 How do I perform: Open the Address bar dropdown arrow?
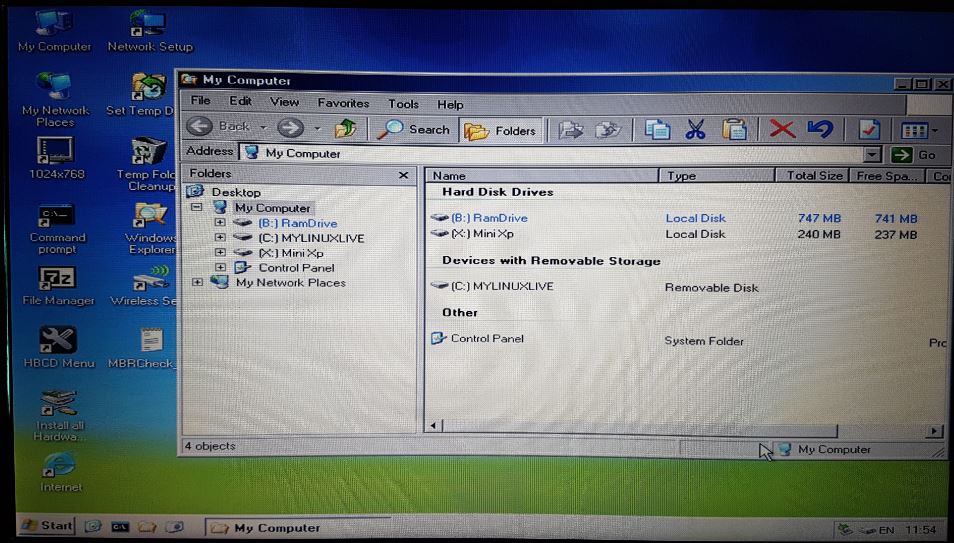(872, 155)
